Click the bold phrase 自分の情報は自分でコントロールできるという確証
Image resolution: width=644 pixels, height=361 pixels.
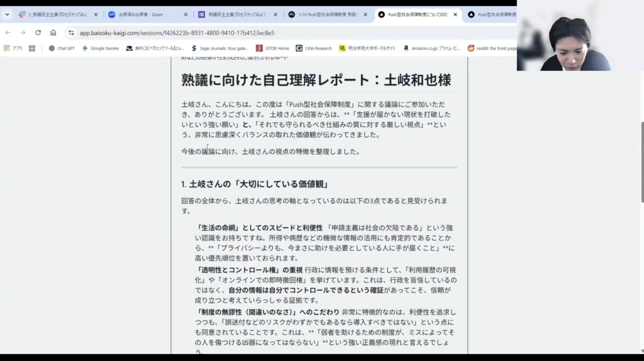[x=306, y=290]
